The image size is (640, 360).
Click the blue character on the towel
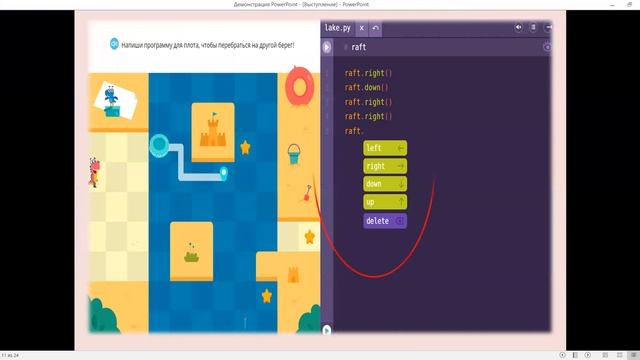click(x=111, y=101)
